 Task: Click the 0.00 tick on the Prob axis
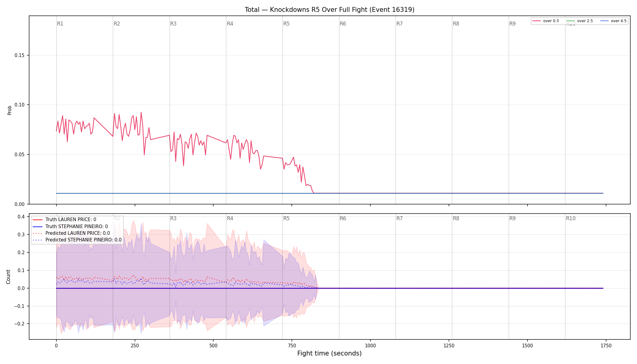[x=20, y=204]
